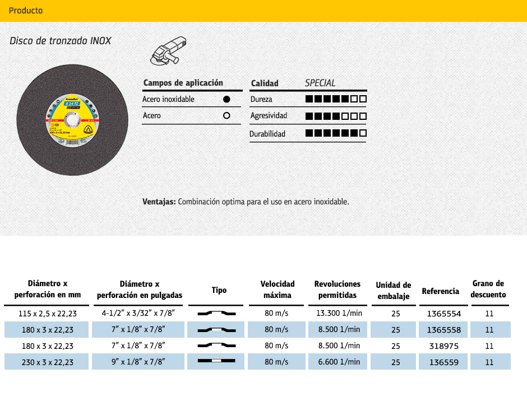527x420 pixels.
Task: Click the Referencia column header
Action: 440,291
